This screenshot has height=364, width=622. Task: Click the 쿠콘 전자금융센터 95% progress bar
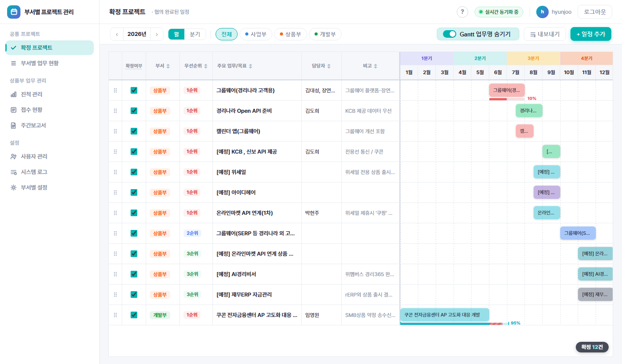coord(454,323)
